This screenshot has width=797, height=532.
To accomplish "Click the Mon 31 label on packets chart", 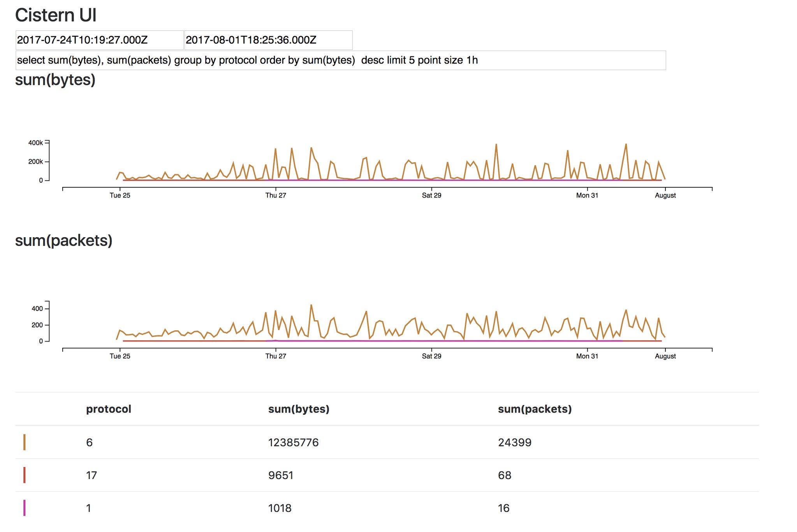I will pos(587,356).
